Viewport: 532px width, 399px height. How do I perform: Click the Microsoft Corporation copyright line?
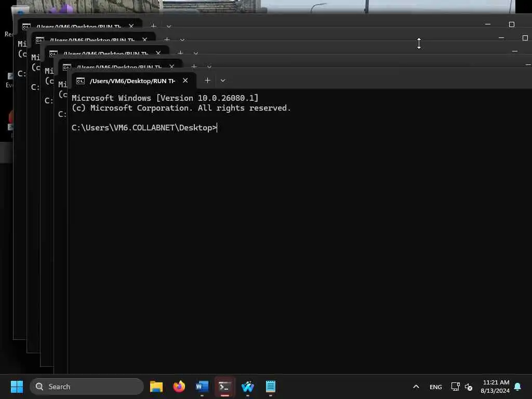pyautogui.click(x=181, y=108)
